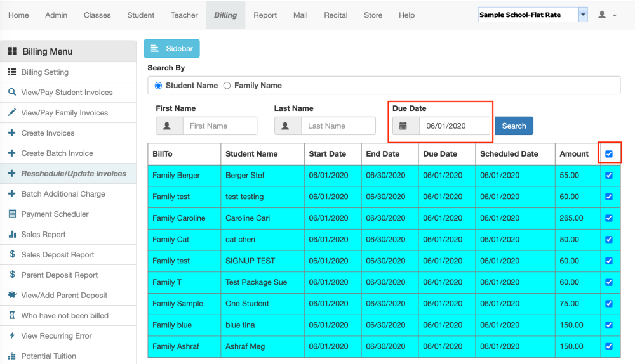Uncheck the One Student row checkbox
Image resolution: width=635 pixels, height=364 pixels.
609,303
